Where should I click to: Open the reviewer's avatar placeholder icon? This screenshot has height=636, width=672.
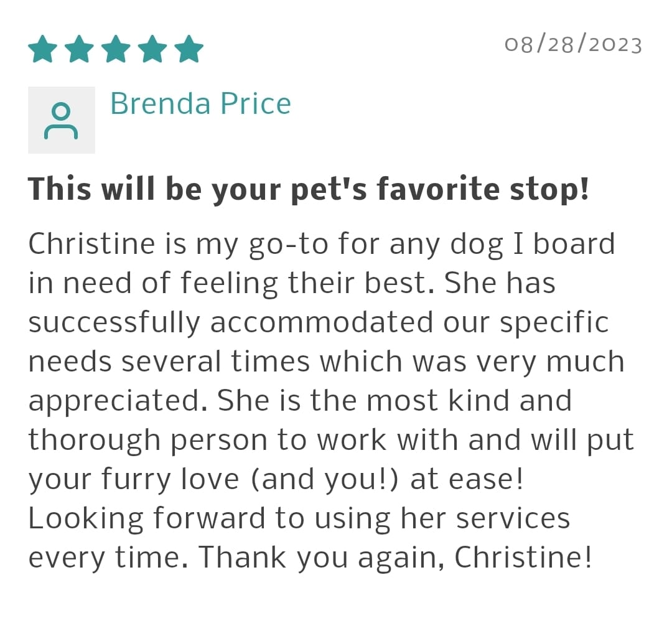[x=61, y=120]
